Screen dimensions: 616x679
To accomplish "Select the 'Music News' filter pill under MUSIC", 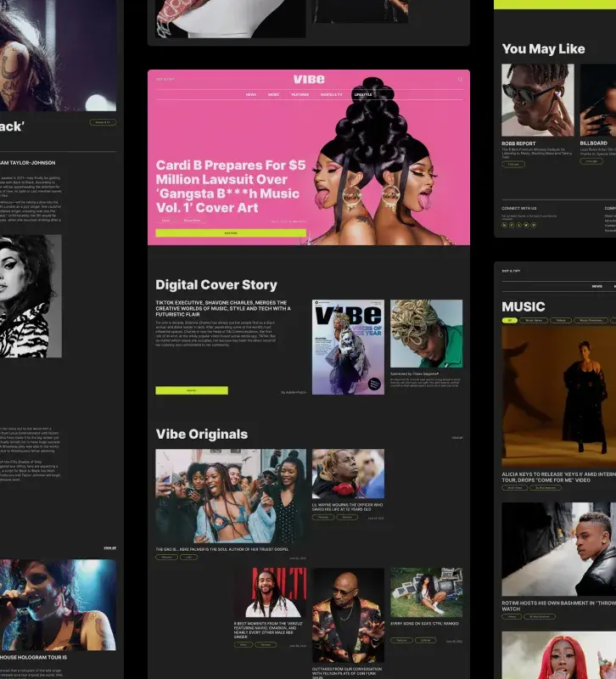I will (534, 321).
